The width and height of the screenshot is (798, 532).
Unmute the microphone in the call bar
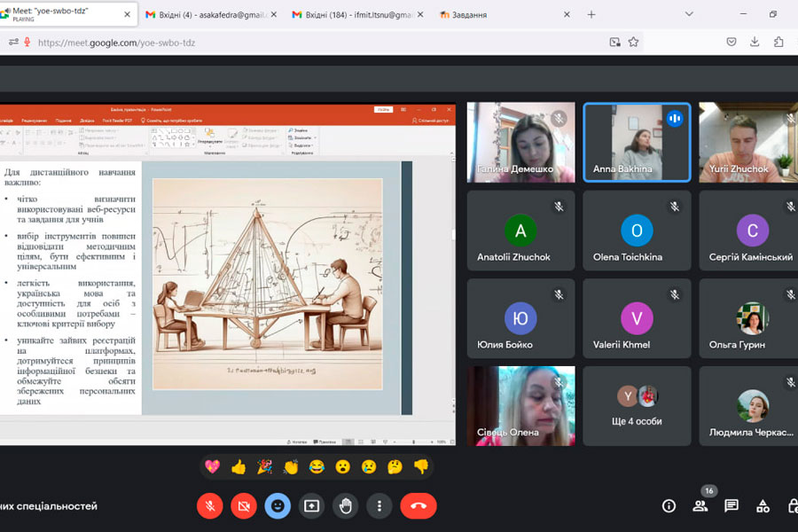click(209, 505)
